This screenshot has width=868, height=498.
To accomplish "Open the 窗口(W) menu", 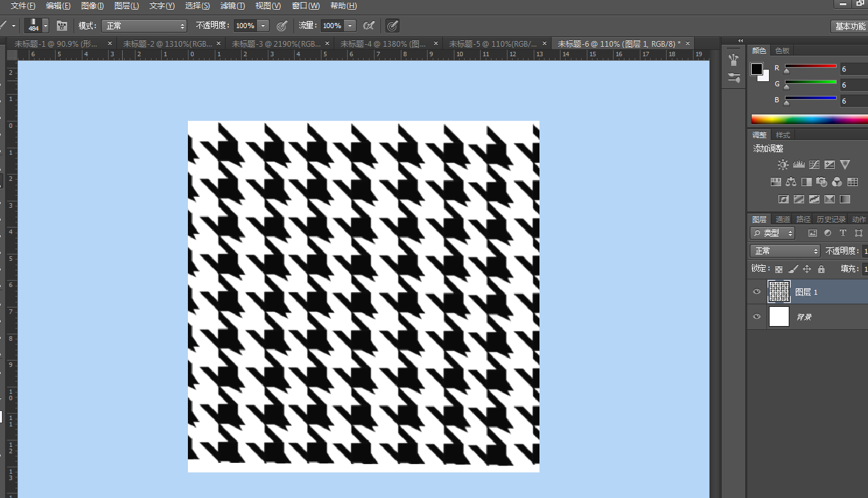I will 306,6.
